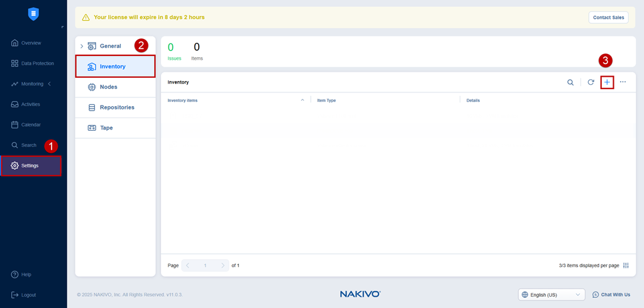This screenshot has height=308, width=644.
Task: Refresh the inventory list
Action: pyautogui.click(x=591, y=82)
